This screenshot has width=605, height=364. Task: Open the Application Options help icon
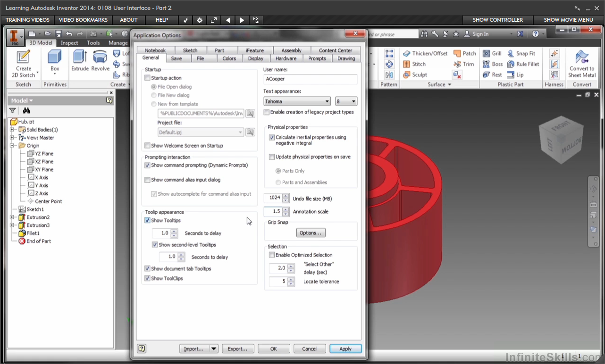[142, 349]
